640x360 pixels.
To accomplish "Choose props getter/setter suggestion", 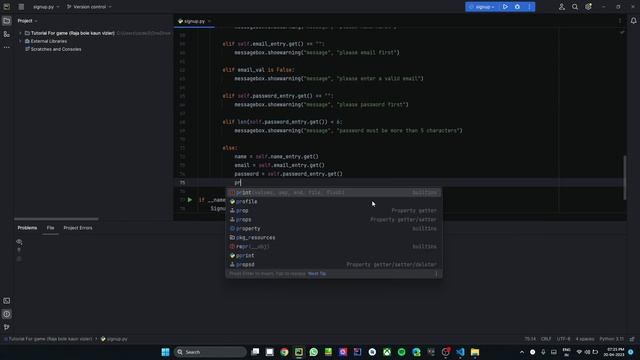I will (333, 220).
